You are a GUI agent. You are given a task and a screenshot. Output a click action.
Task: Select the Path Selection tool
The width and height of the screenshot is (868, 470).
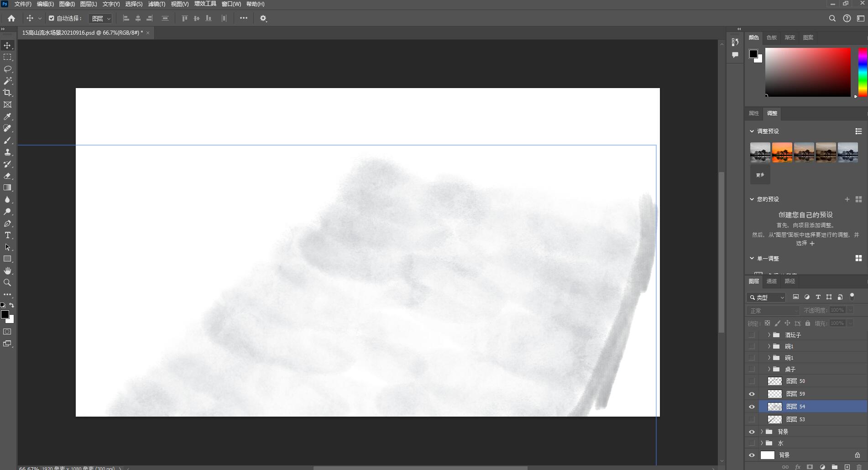coord(7,247)
